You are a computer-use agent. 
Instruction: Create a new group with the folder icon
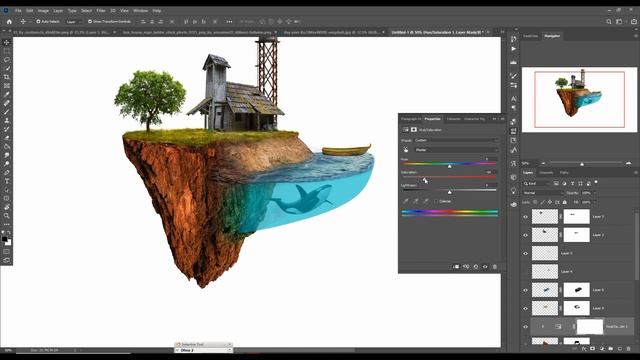(x=611, y=349)
